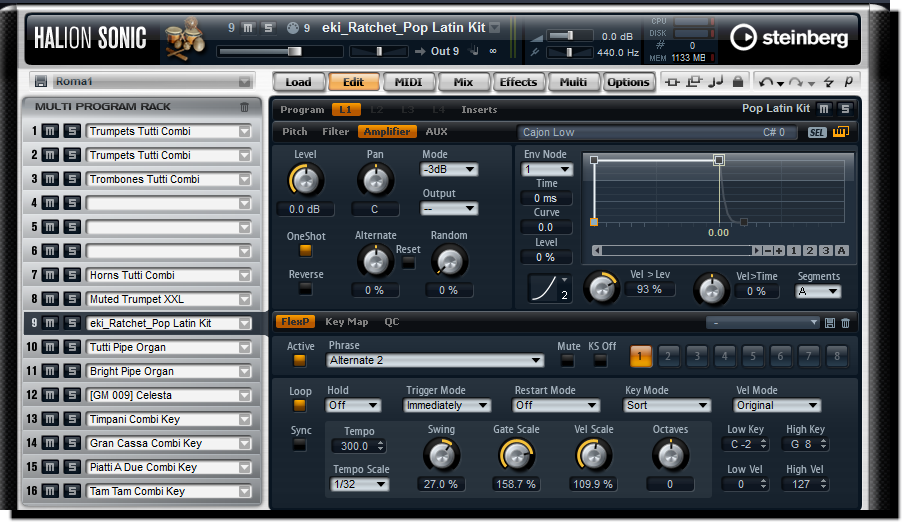This screenshot has width=905, height=525.
Task: Adjust the master tune slider near 440.0 Hz
Action: coord(569,52)
